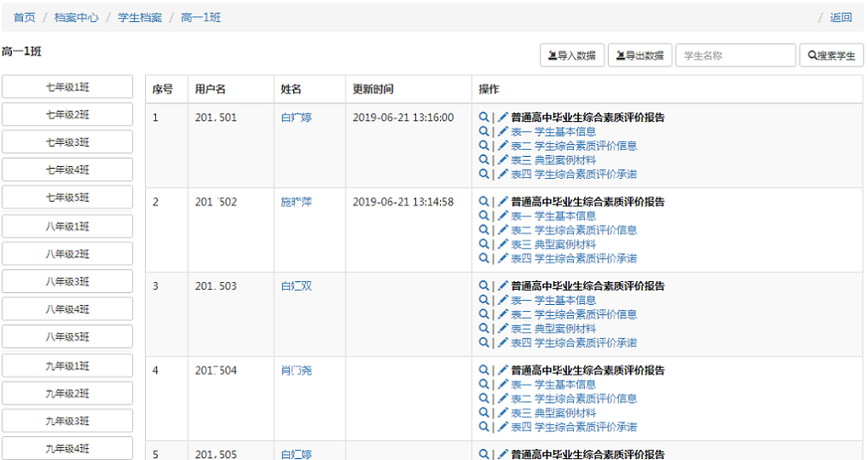Click pencil icon for row 2 表二 学生综合素质评价信息
This screenshot has width=868, height=460.
pos(503,230)
